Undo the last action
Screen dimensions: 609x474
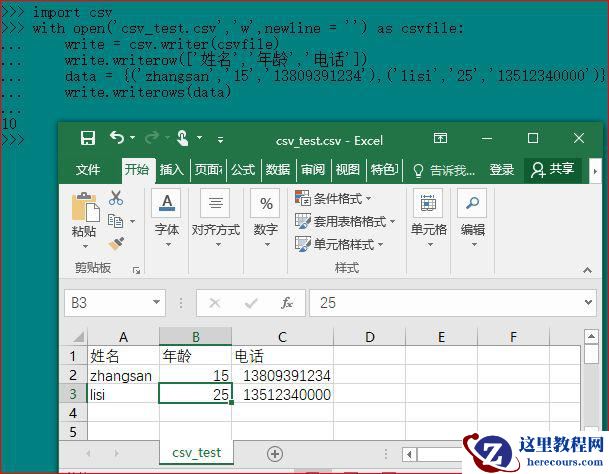coord(117,137)
